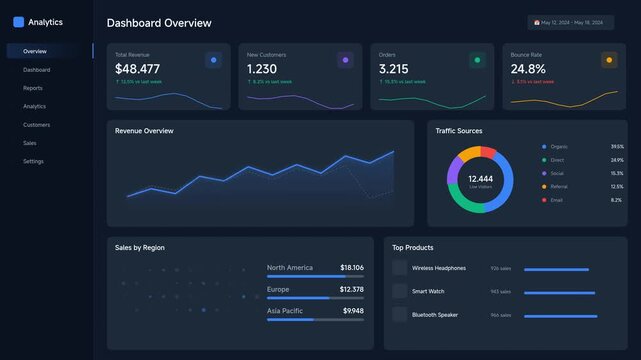The image size is (641, 360).
Task: Click the Orders card green icon
Action: coord(477,60)
